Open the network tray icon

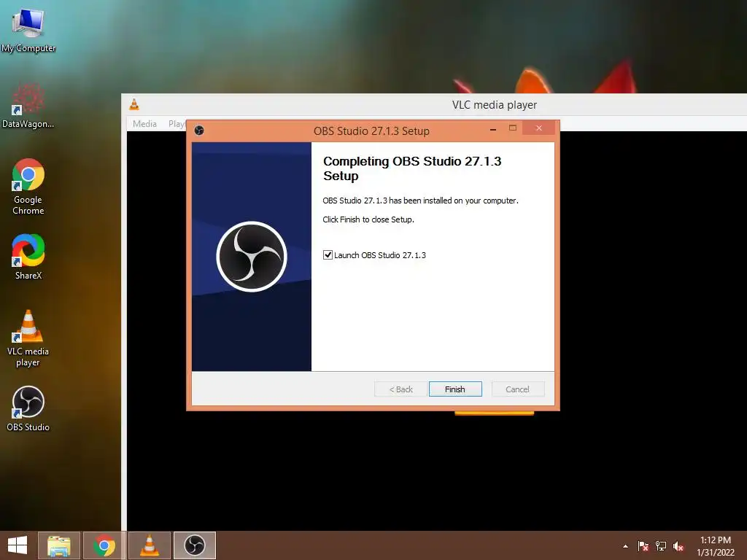click(661, 546)
